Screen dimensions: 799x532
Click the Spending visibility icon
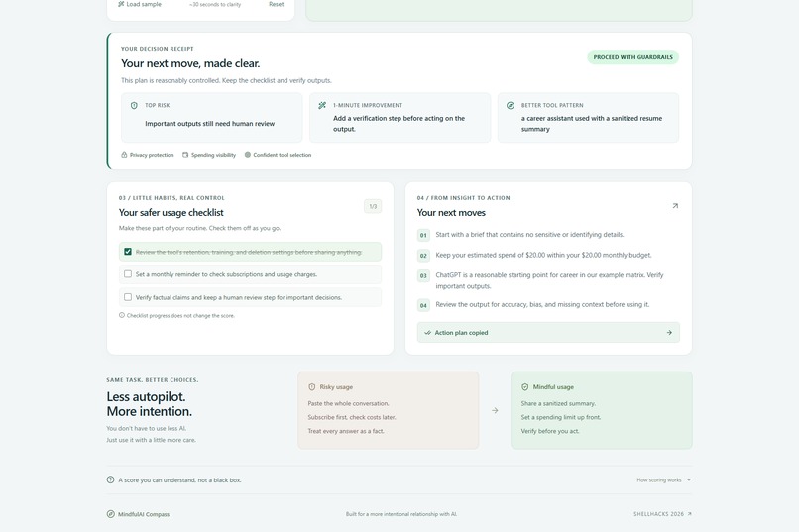(x=185, y=155)
